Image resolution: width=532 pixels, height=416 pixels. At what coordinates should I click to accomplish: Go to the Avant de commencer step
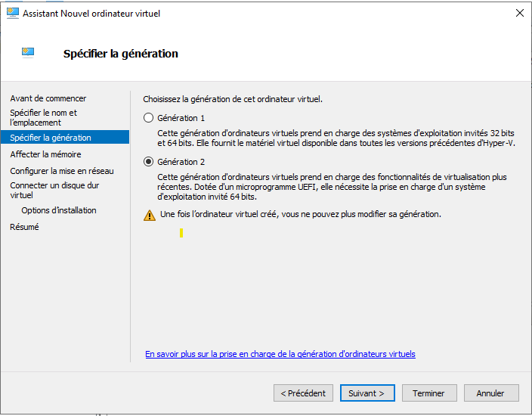48,98
